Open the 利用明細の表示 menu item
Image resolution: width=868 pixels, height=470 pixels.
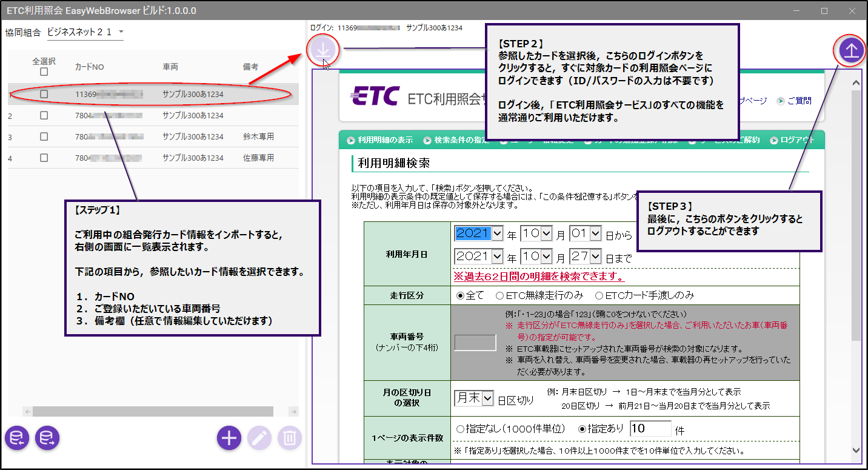pyautogui.click(x=379, y=140)
